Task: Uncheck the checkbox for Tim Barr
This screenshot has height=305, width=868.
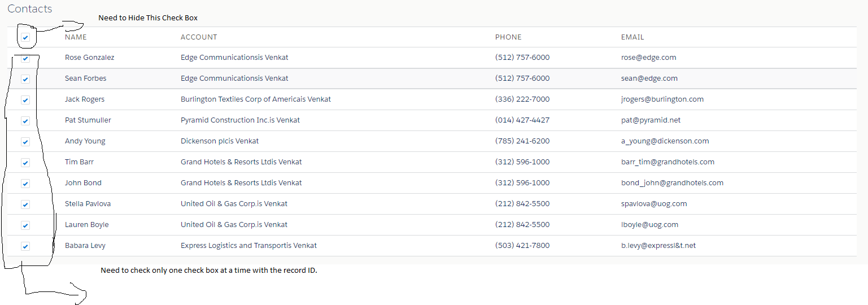Action: coord(25,163)
